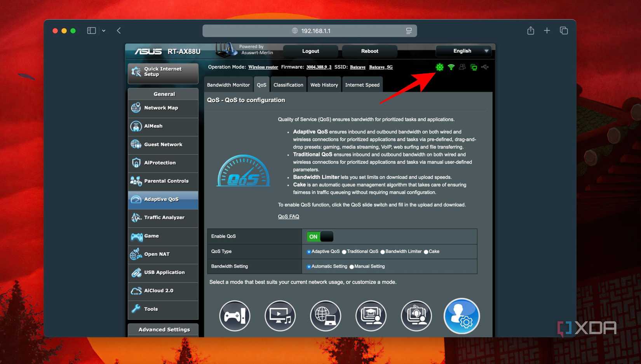641x364 pixels.
Task: Open the Customize mode preset
Action: point(462,316)
